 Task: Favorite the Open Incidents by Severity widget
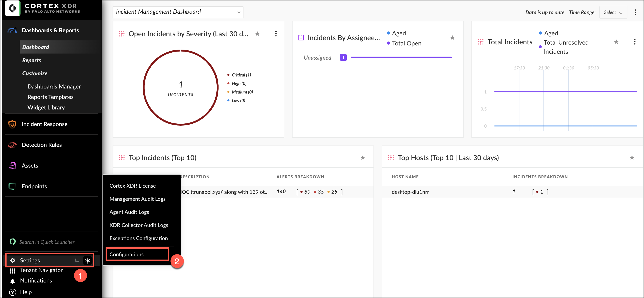257,34
